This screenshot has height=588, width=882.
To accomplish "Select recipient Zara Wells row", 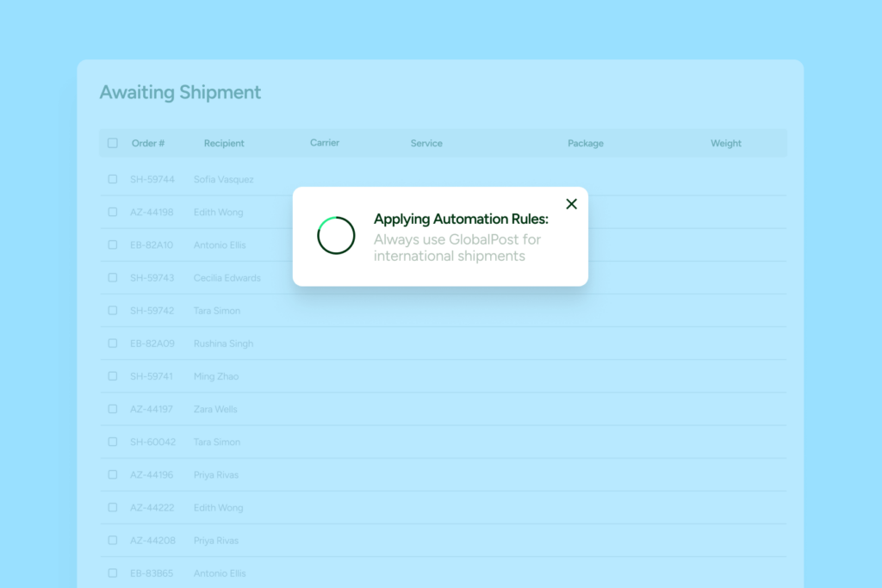I will coord(215,409).
